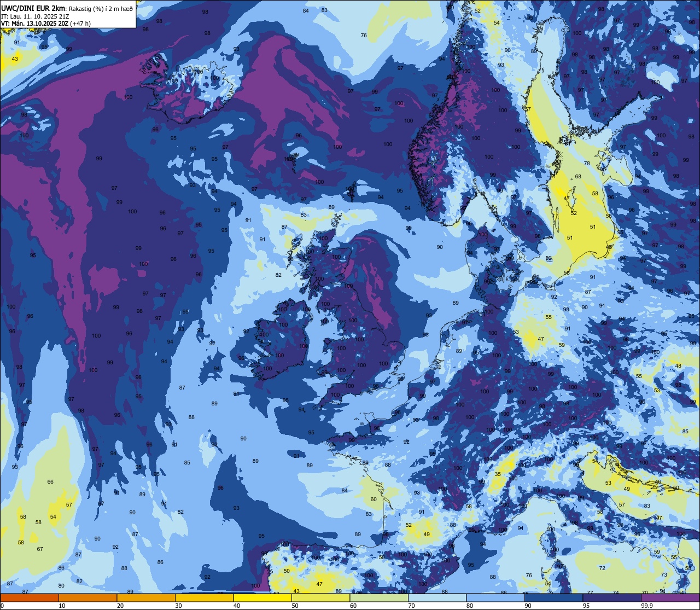Click the 10–20% orange legend swatch

tap(87, 598)
